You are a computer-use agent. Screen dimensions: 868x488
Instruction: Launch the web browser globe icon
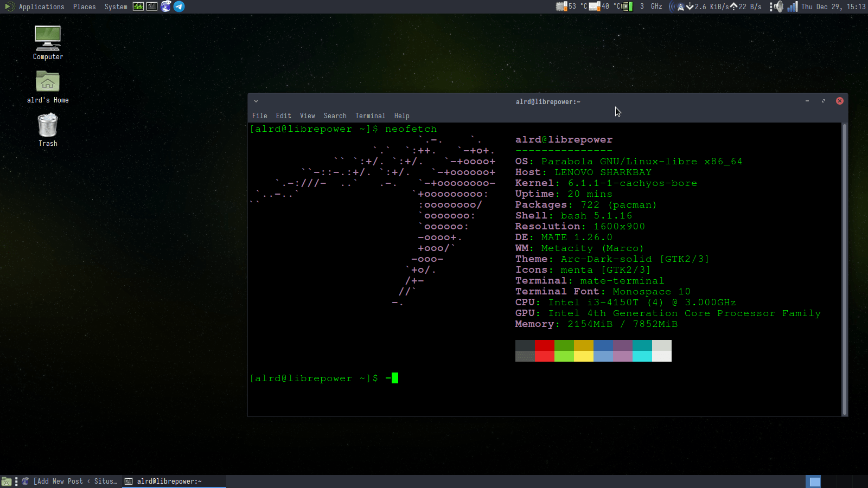point(166,7)
